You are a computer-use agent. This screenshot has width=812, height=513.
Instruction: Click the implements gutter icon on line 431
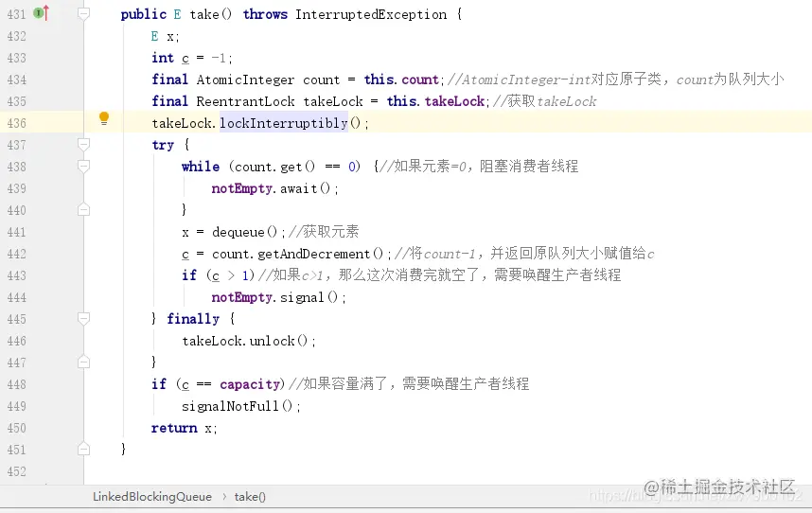[42, 13]
